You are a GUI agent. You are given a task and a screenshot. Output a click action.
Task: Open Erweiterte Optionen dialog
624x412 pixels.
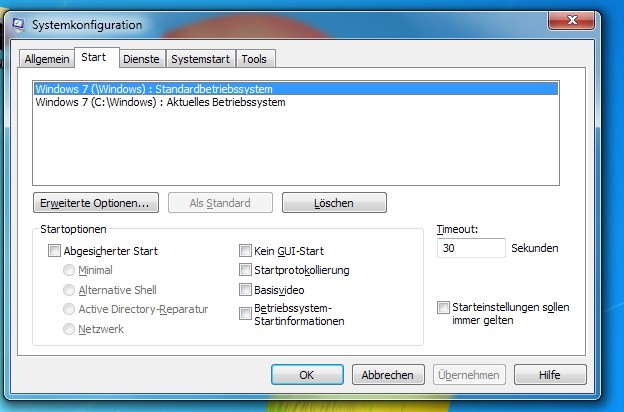click(96, 203)
